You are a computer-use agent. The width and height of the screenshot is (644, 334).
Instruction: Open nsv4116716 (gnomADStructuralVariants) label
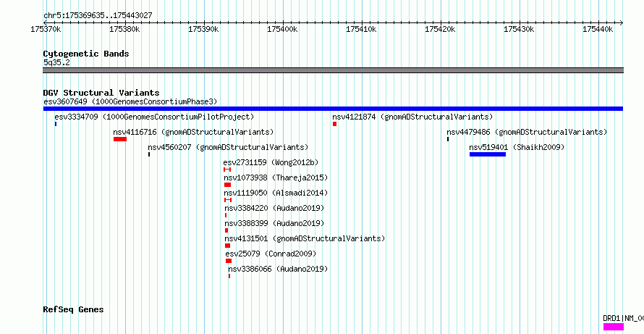click(193, 132)
